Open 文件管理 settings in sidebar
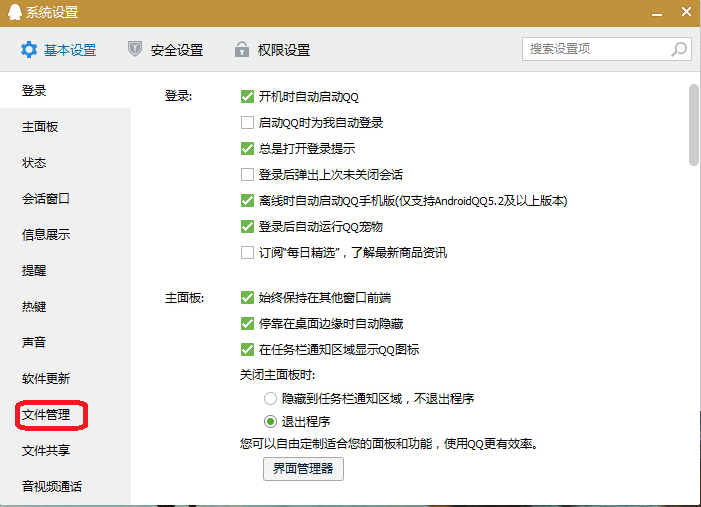Screen dimensions: 701x507 point(65,415)
